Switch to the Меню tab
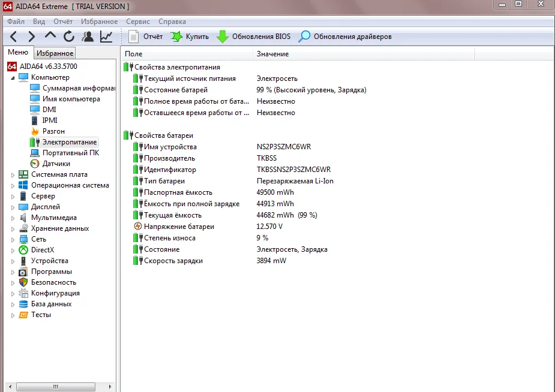The width and height of the screenshot is (555, 392). pyautogui.click(x=18, y=52)
